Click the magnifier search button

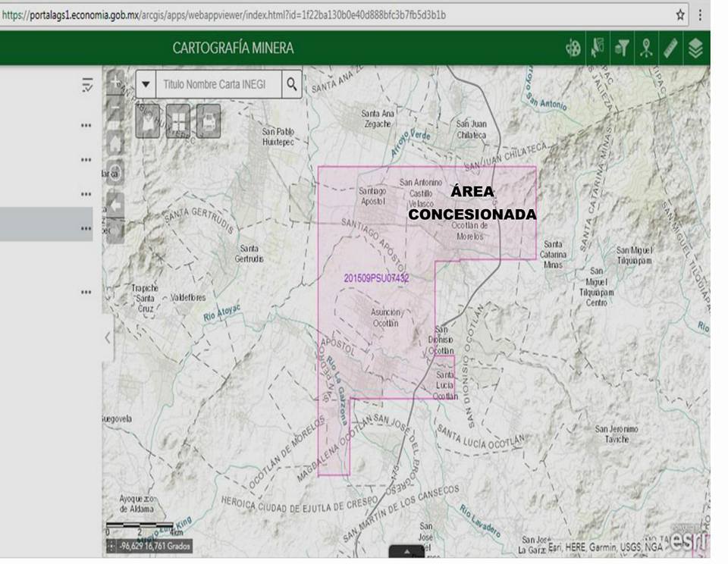pos(291,84)
